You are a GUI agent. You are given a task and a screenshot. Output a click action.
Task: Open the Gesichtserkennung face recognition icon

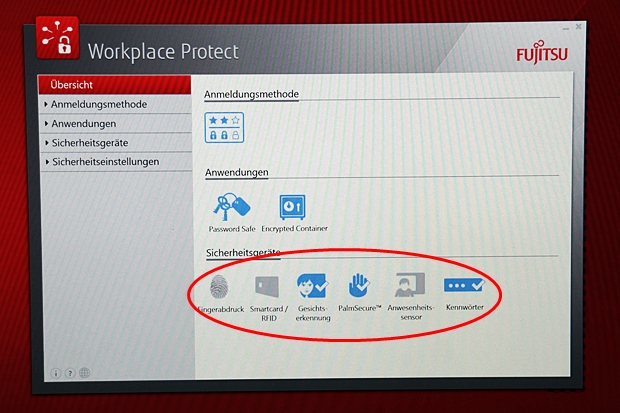[312, 285]
